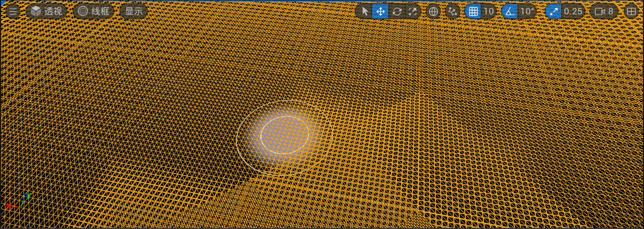Viewport: 644px width, 229px height.
Task: Open the surface snapping options icon
Action: point(452,11)
